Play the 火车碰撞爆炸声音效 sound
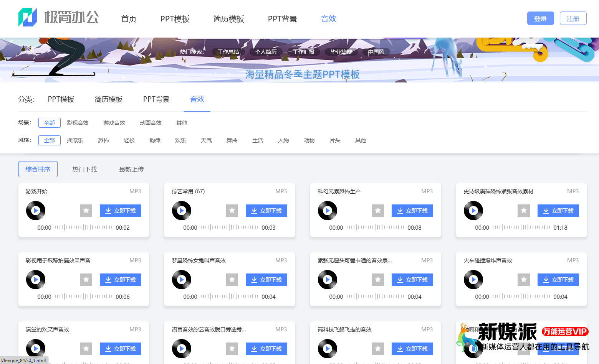The image size is (599, 364). click(473, 280)
